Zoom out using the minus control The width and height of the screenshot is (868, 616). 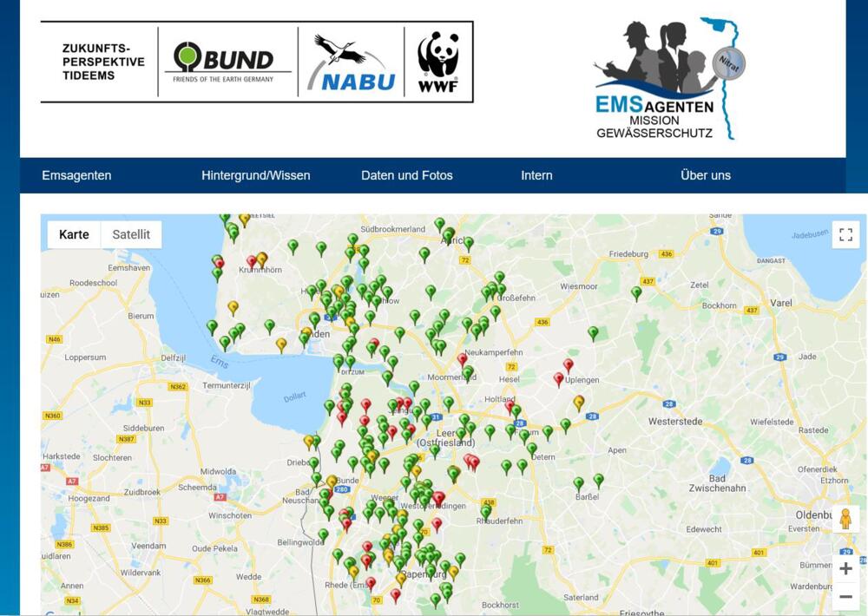[x=845, y=596]
